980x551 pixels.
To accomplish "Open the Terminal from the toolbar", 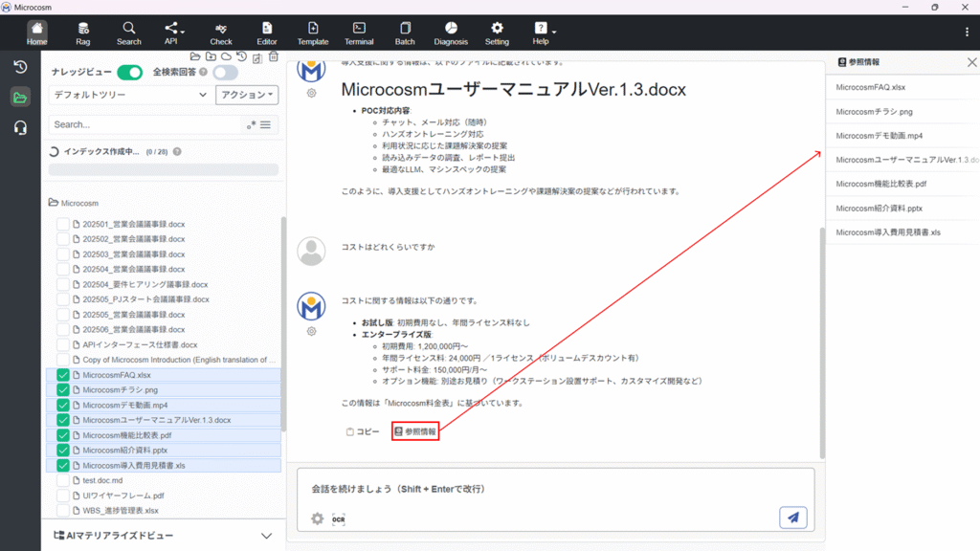I will (x=359, y=33).
